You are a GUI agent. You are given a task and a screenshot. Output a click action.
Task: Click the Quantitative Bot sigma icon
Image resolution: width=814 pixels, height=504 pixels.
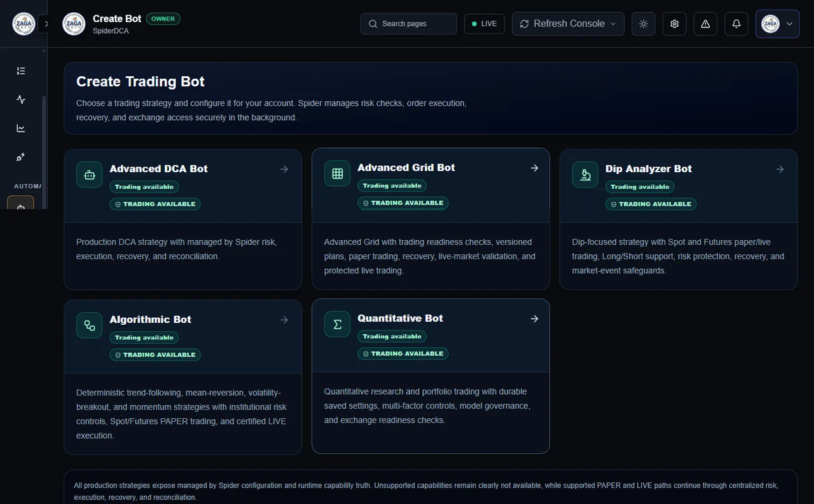(338, 324)
